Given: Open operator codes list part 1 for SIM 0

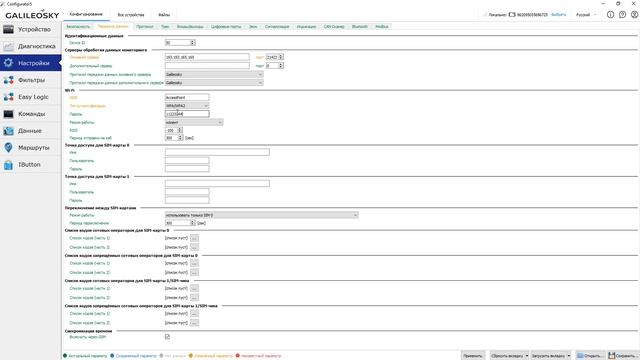Looking at the screenshot, I should tap(194, 238).
